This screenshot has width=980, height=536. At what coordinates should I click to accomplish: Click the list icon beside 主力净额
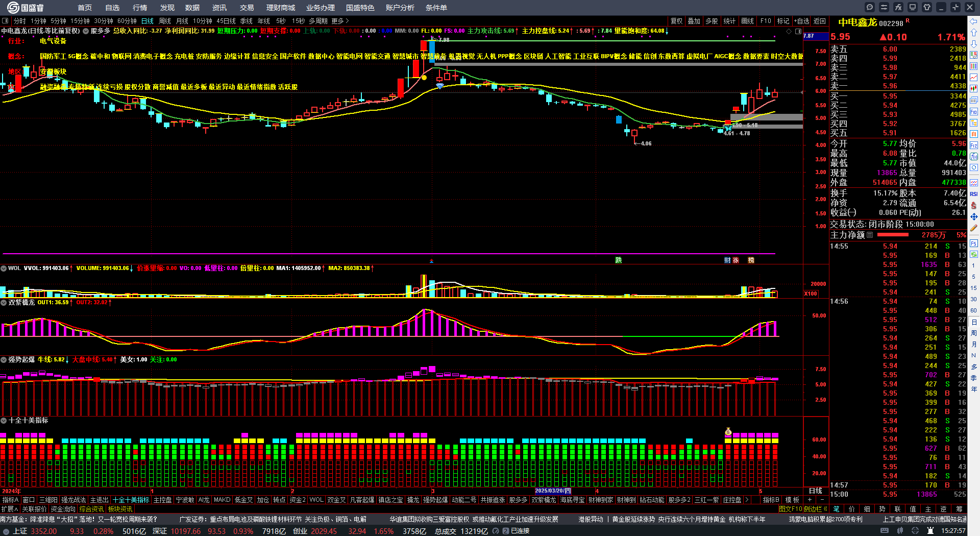pos(870,235)
